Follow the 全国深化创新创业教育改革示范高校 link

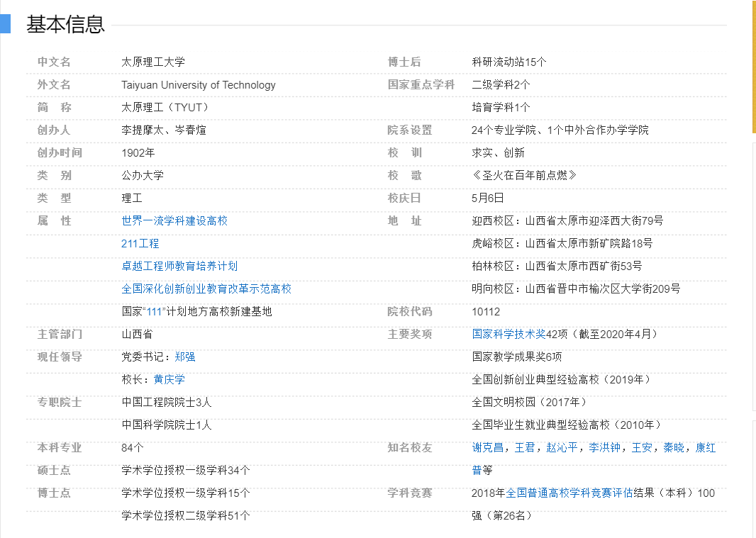[x=206, y=288]
